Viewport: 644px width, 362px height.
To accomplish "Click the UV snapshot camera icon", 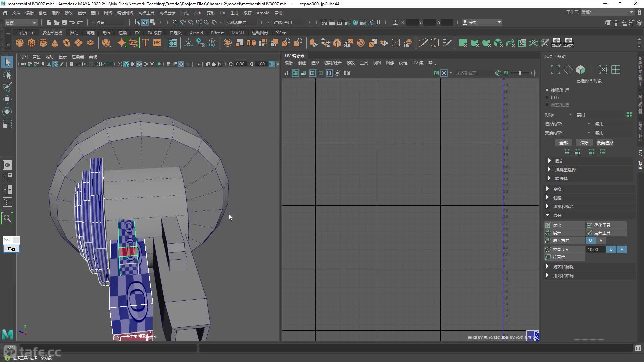I will [x=347, y=73].
